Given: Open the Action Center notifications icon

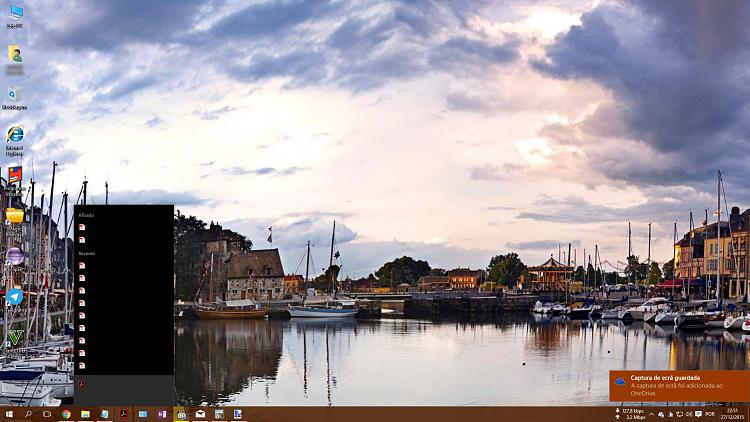Looking at the screenshot, I should tap(698, 414).
